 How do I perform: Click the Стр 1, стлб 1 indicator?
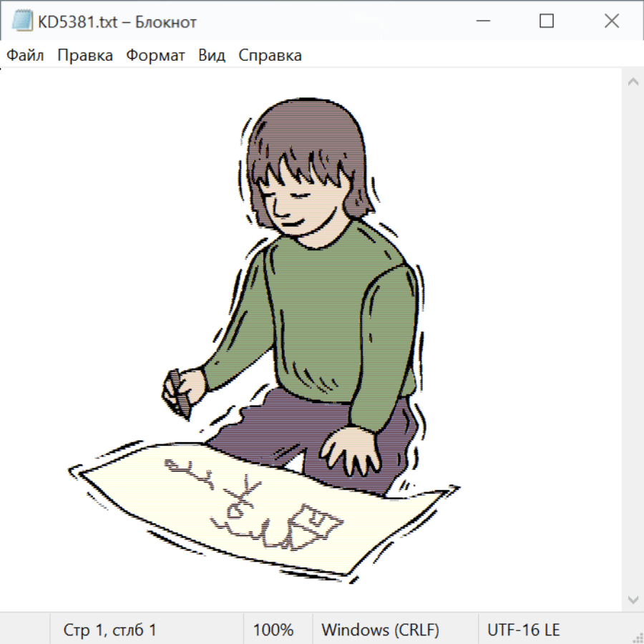109,630
